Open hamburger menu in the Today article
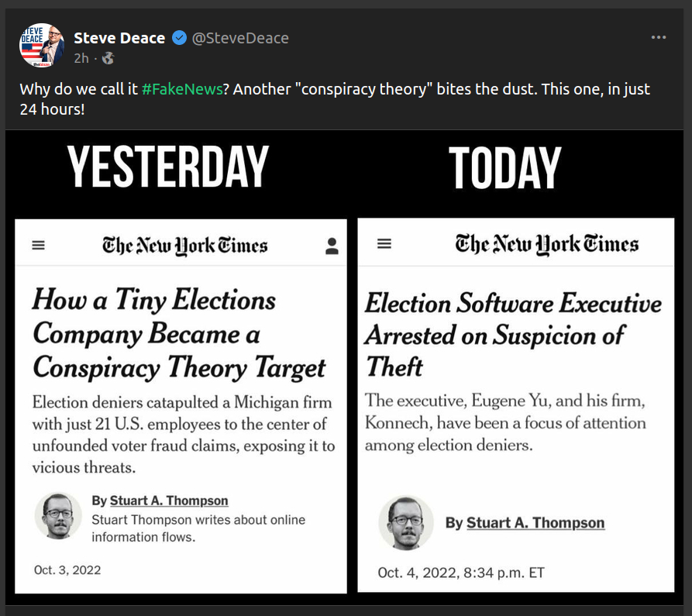Image resolution: width=692 pixels, height=616 pixels. point(384,243)
